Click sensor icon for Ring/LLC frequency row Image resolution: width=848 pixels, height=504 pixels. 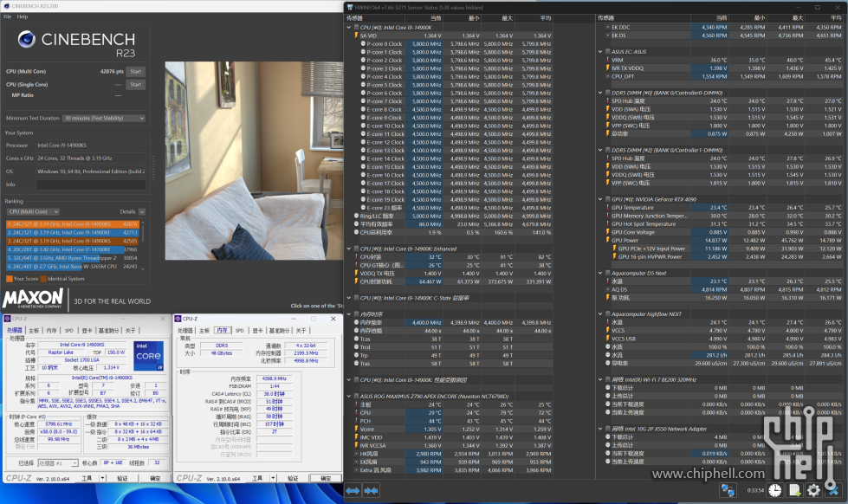tap(356, 216)
